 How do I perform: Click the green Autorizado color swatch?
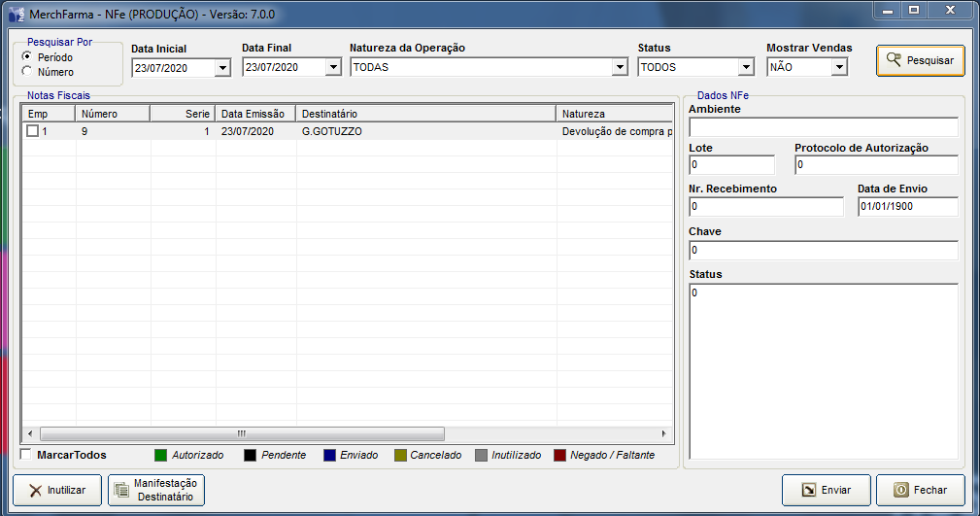pos(161,455)
